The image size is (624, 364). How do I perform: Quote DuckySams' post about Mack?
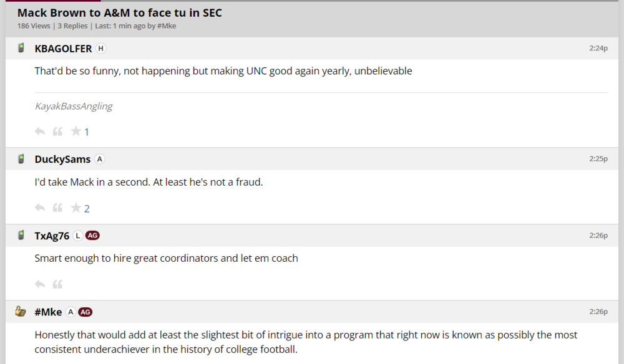57,208
